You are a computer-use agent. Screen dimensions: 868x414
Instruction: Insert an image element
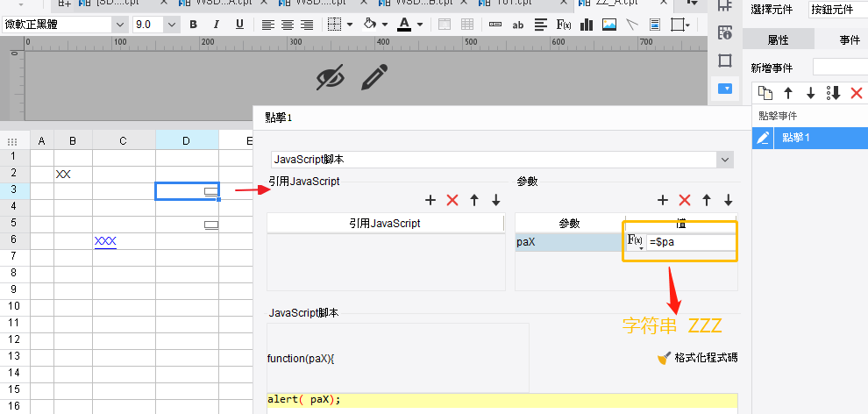tap(609, 25)
